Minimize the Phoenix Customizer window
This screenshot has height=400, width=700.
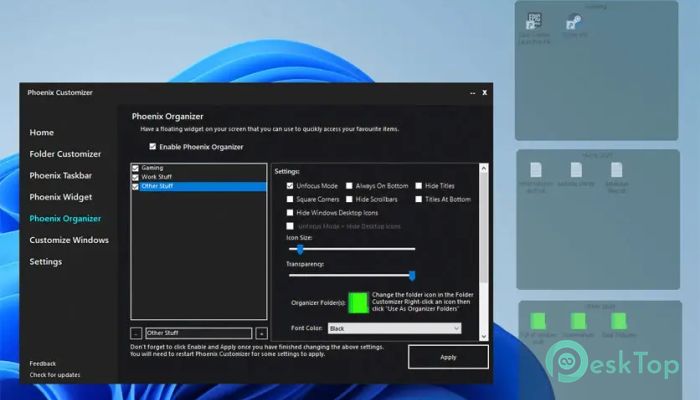472,93
